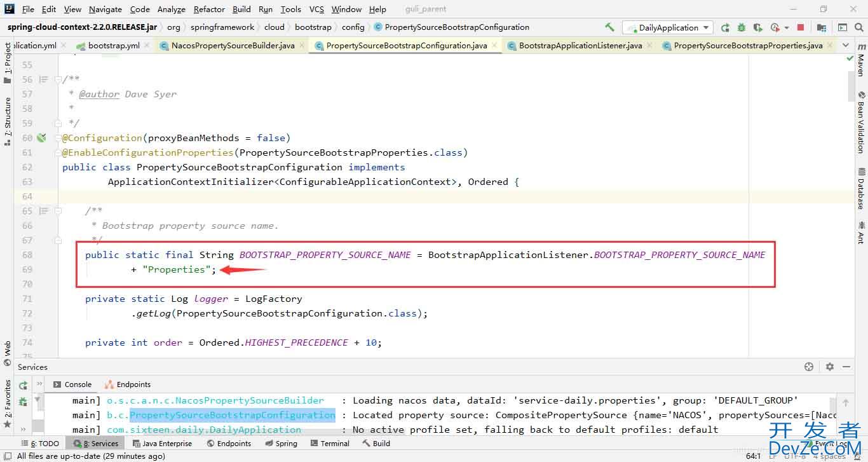Switch to the Console tab in Services
868x462 pixels.
(72, 384)
